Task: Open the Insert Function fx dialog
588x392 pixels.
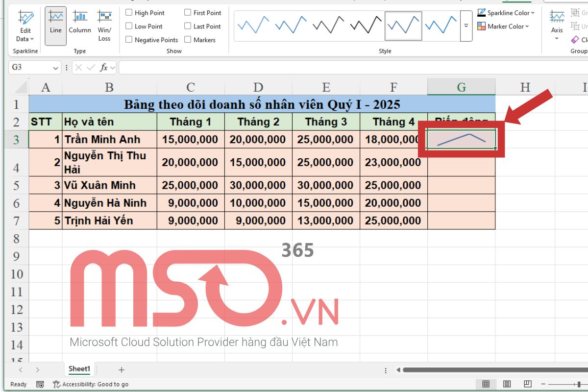Action: pos(103,68)
